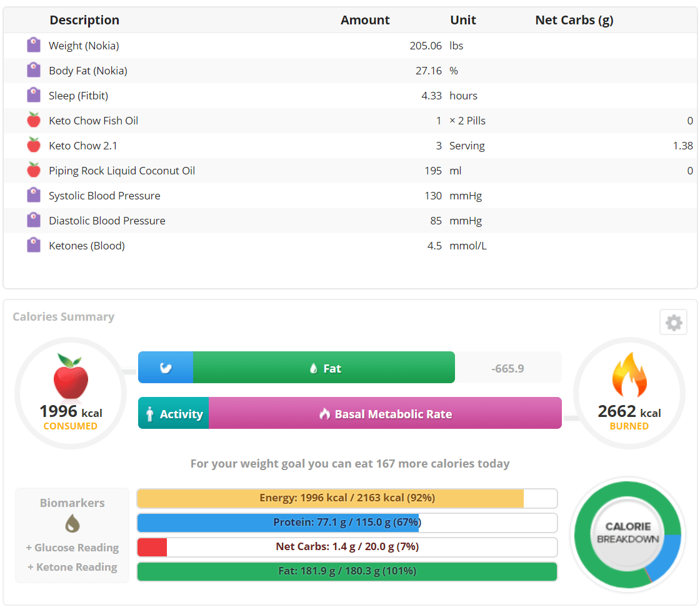Click the Biomarkers panel heading
This screenshot has height=607, width=700.
coord(72,503)
